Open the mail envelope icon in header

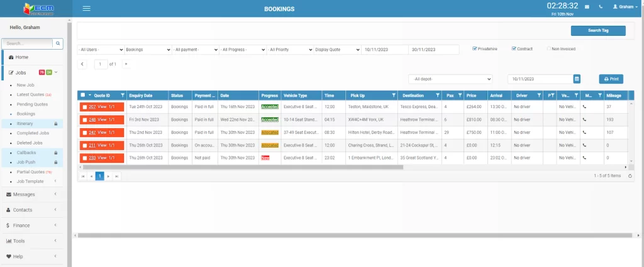point(587,7)
